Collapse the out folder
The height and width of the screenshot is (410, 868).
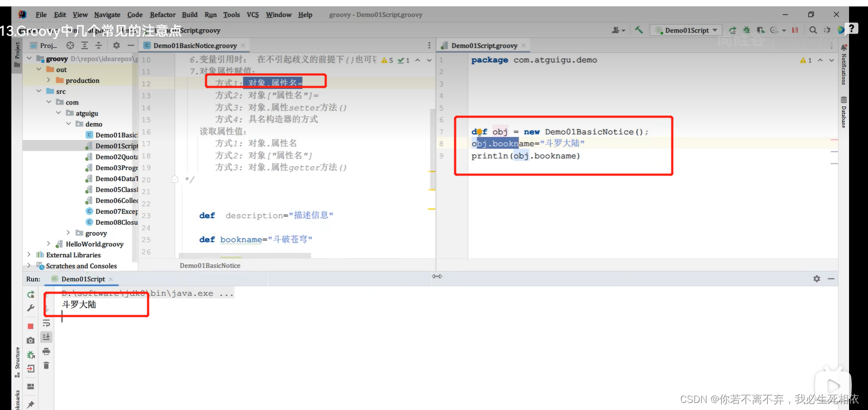tap(39, 69)
